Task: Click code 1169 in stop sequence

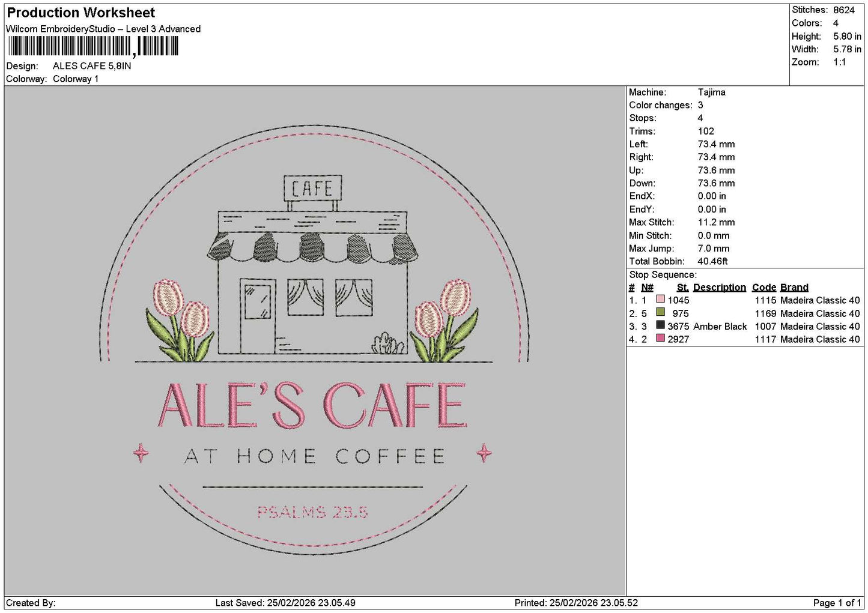Action: point(765,313)
